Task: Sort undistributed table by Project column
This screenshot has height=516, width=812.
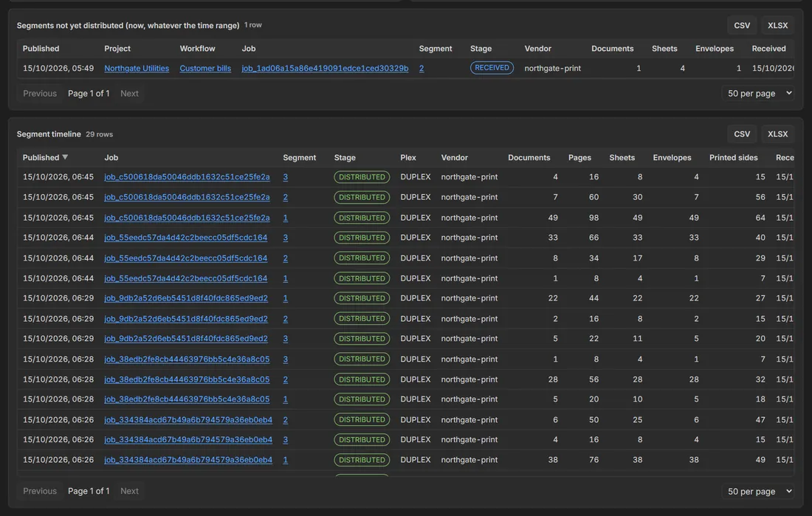Action: tap(117, 49)
